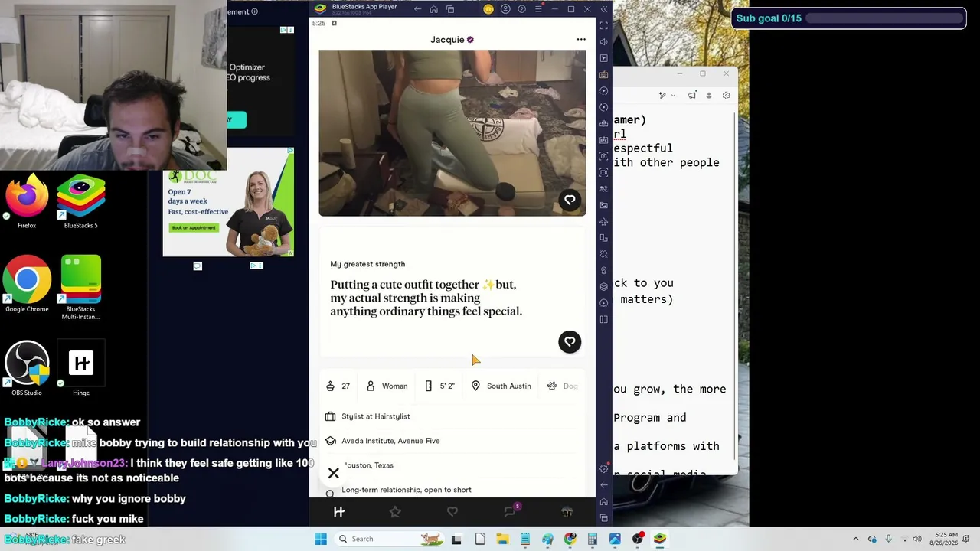This screenshot has height=551, width=980.
Task: Click the 'Book an Appointment' ad button
Action: (194, 227)
